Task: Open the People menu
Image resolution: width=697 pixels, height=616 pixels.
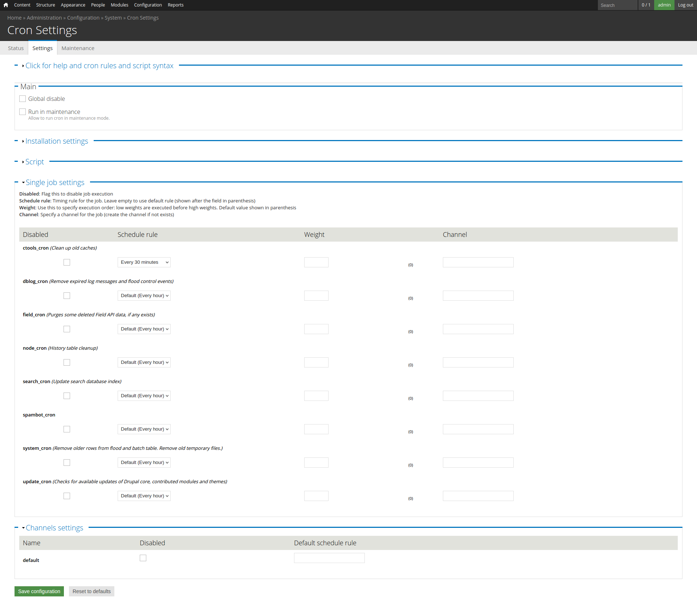Action: (x=98, y=5)
